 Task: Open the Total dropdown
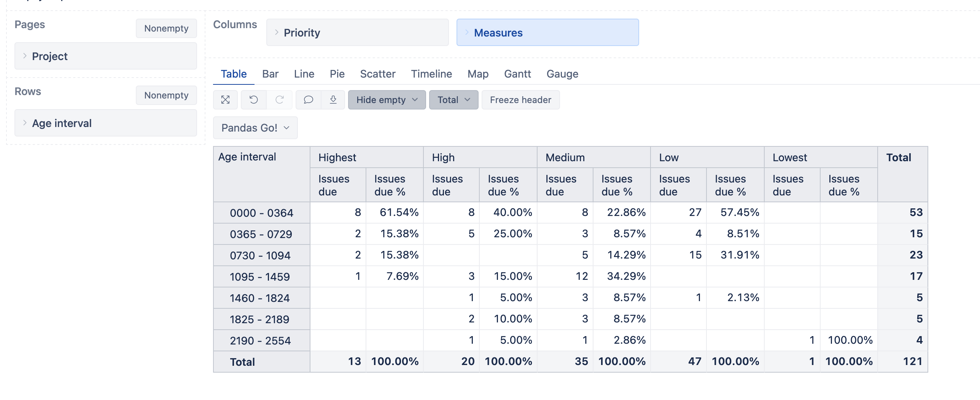coord(453,100)
